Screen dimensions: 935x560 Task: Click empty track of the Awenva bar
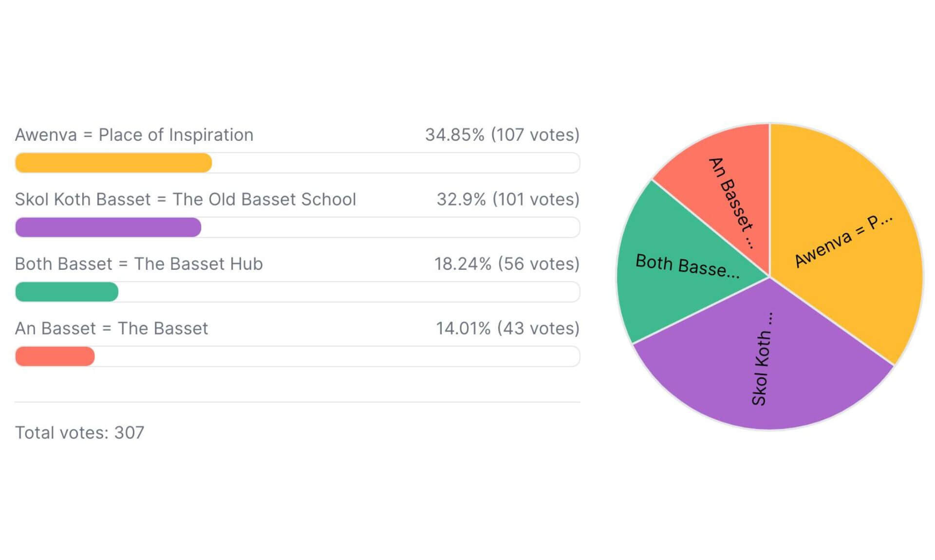pos(396,163)
